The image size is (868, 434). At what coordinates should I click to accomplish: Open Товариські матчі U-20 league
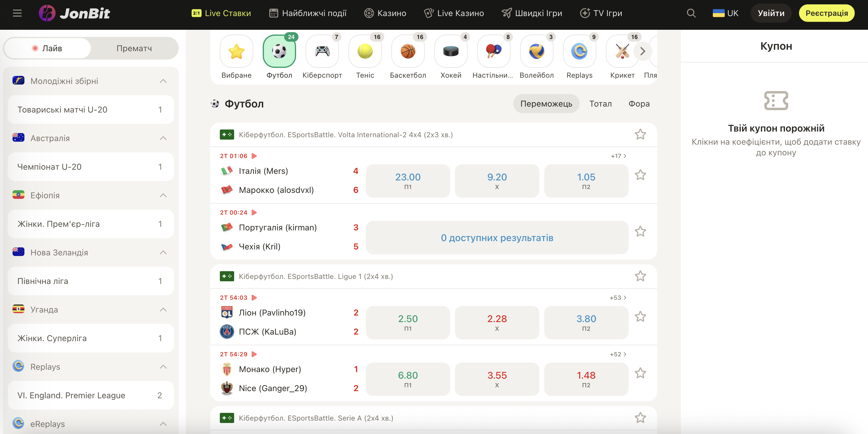pos(91,110)
